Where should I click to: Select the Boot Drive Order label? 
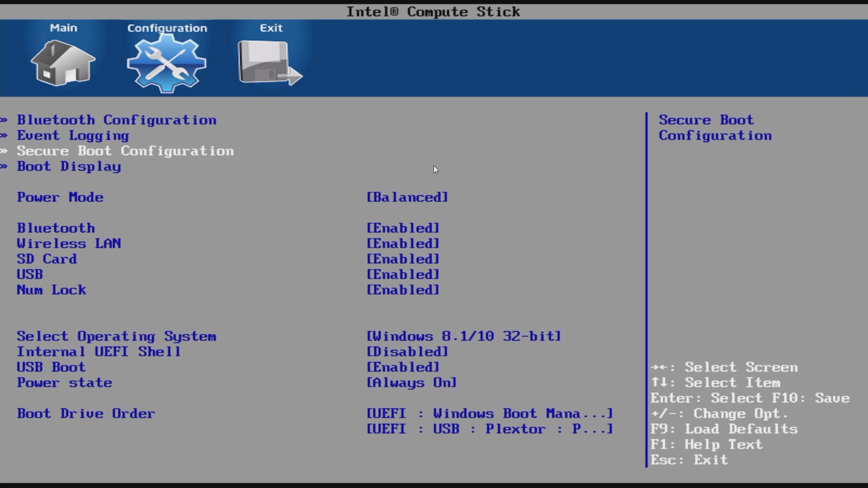(x=86, y=413)
